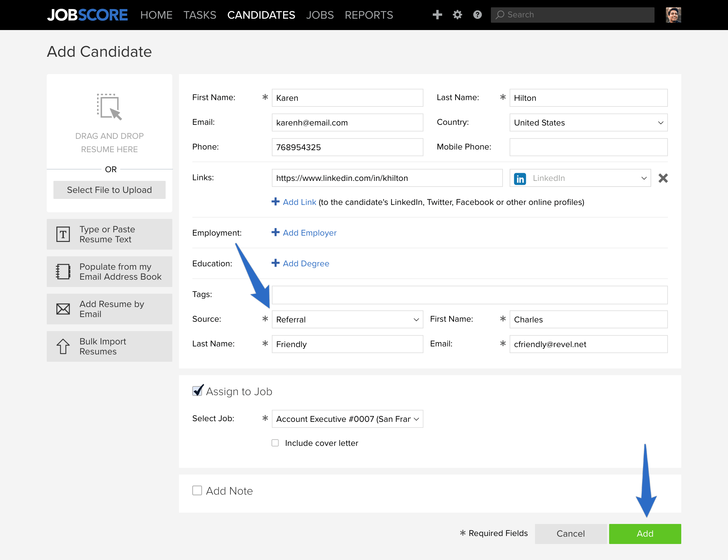Screen dimensions: 728x560
Task: Click the address book icon
Action: click(63, 272)
